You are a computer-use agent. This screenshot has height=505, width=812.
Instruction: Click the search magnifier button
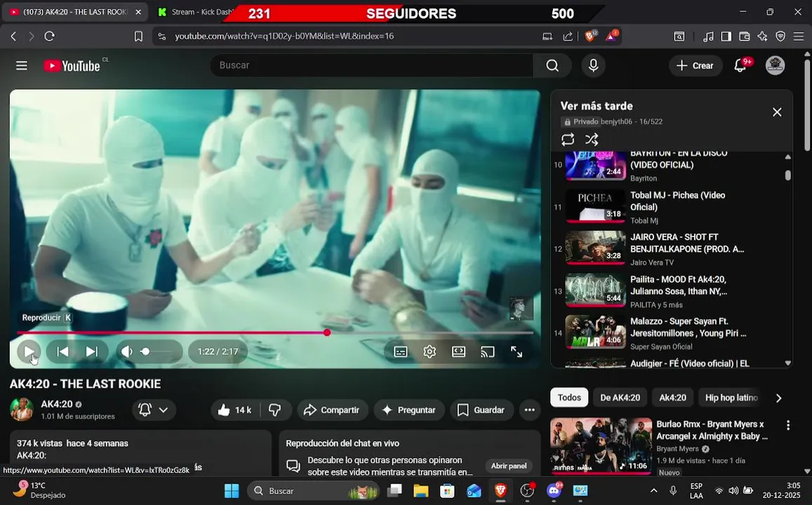coord(552,66)
